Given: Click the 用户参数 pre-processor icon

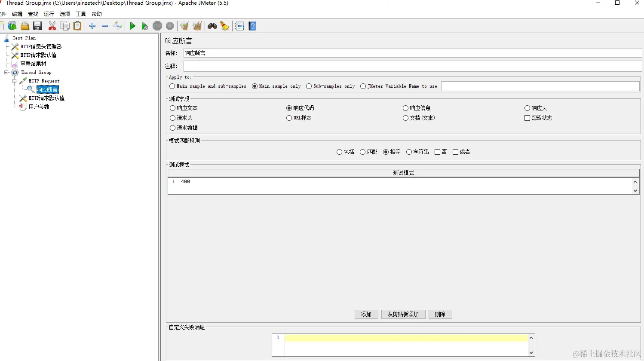Looking at the screenshot, I should [23, 107].
